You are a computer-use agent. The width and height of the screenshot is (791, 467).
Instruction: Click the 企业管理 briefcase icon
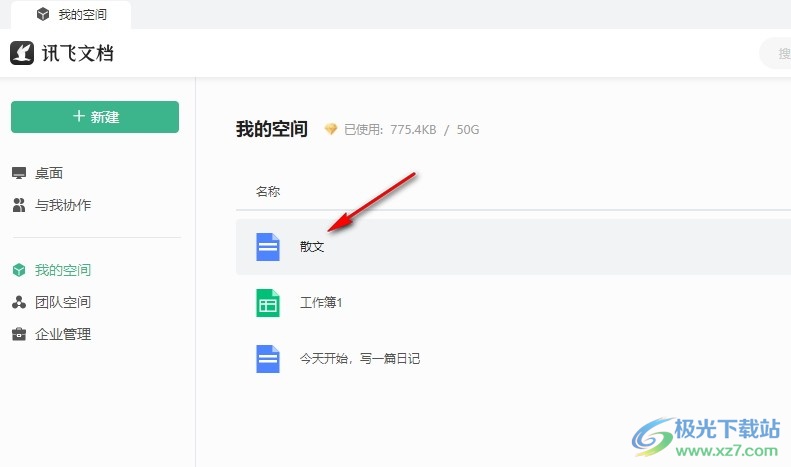(19, 334)
